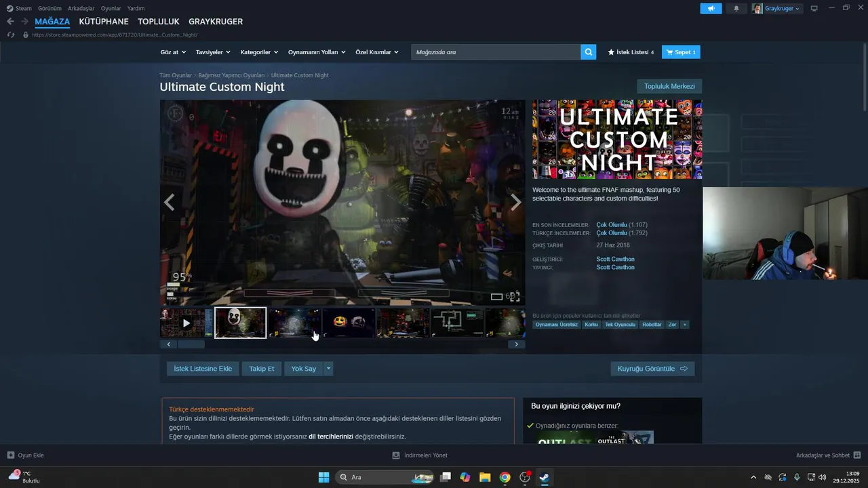The width and height of the screenshot is (868, 488).
Task: Reload the store page with refresh icon
Action: tap(10, 35)
